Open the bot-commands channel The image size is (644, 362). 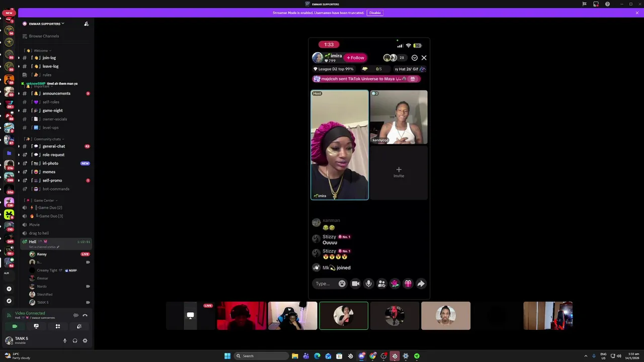tap(55, 189)
